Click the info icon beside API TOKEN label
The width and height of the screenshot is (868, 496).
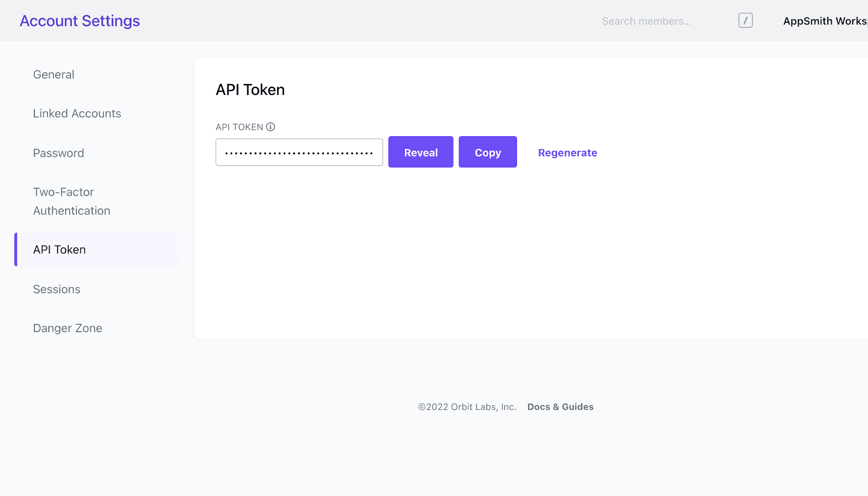pyautogui.click(x=271, y=127)
